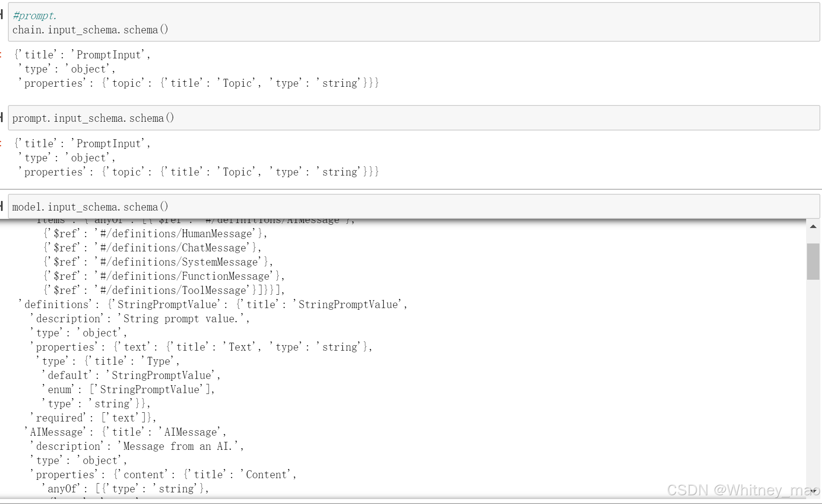Click the run indicator beside model.input_schema cell
822x504 pixels.
click(2, 206)
